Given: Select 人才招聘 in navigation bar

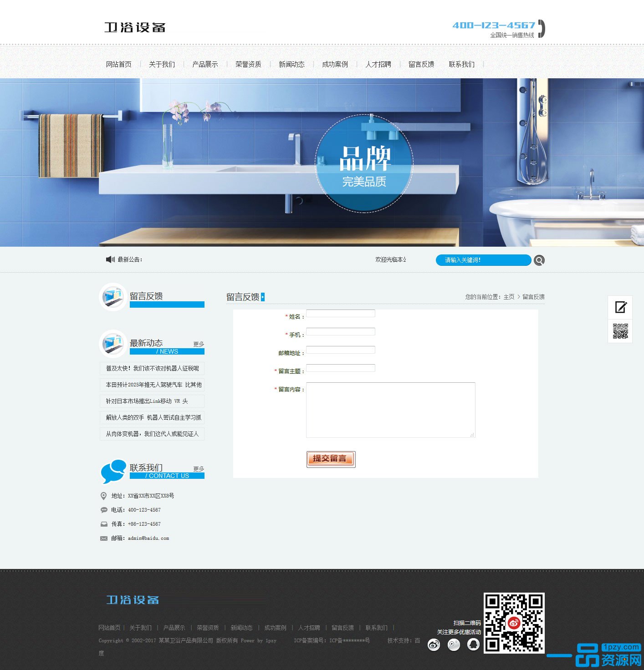Looking at the screenshot, I should 378,64.
